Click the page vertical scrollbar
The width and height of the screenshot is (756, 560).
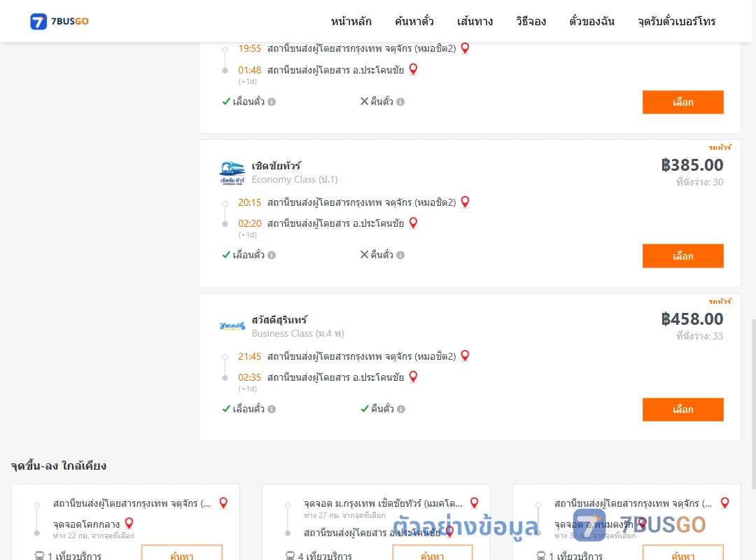point(753,403)
